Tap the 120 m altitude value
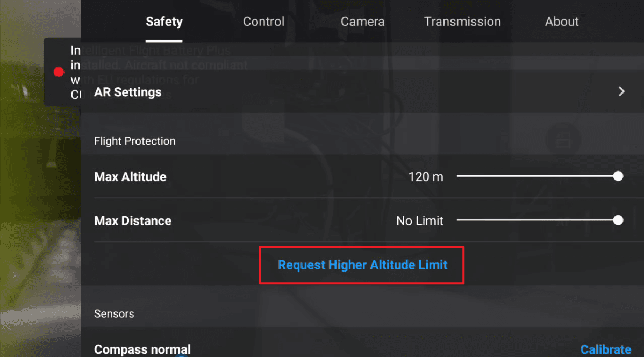The height and width of the screenshot is (357, 644). click(426, 177)
